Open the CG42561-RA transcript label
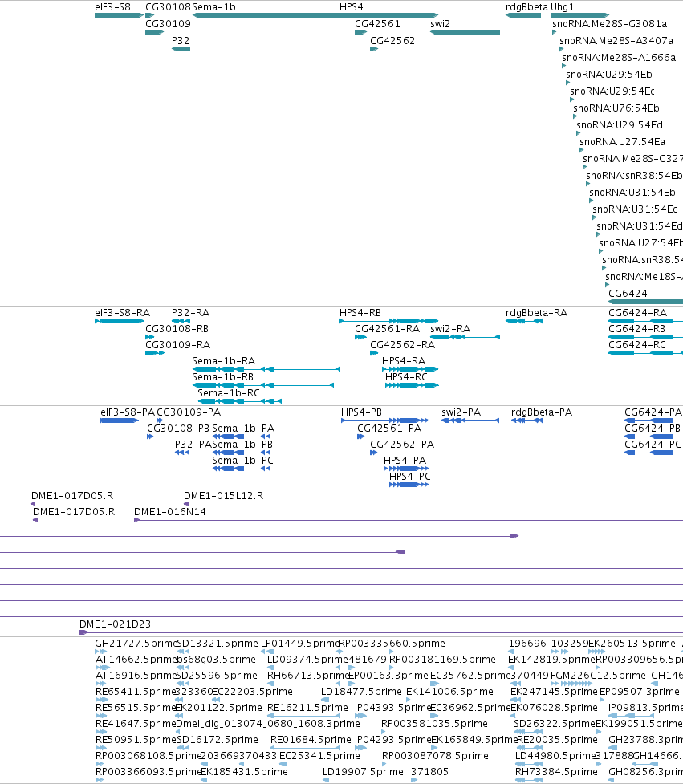This screenshot has width=683, height=784. pyautogui.click(x=388, y=328)
